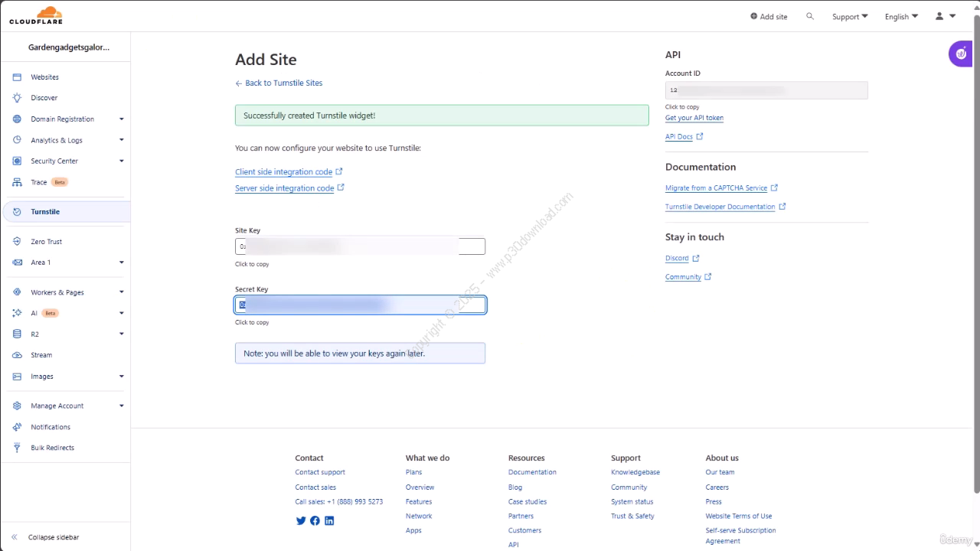Expand the Area 1 arrow
Image resolution: width=980 pixels, height=551 pixels.
121,262
